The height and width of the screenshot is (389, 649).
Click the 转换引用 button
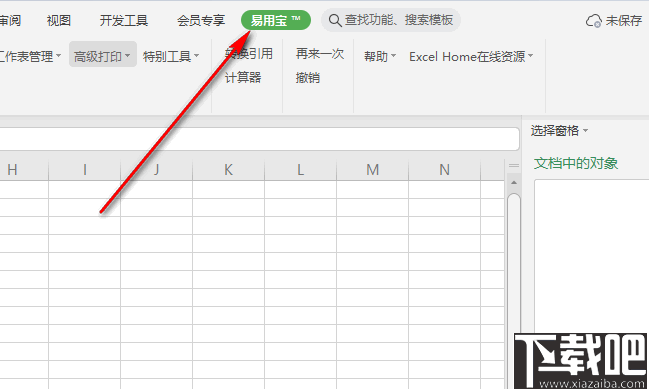click(248, 53)
